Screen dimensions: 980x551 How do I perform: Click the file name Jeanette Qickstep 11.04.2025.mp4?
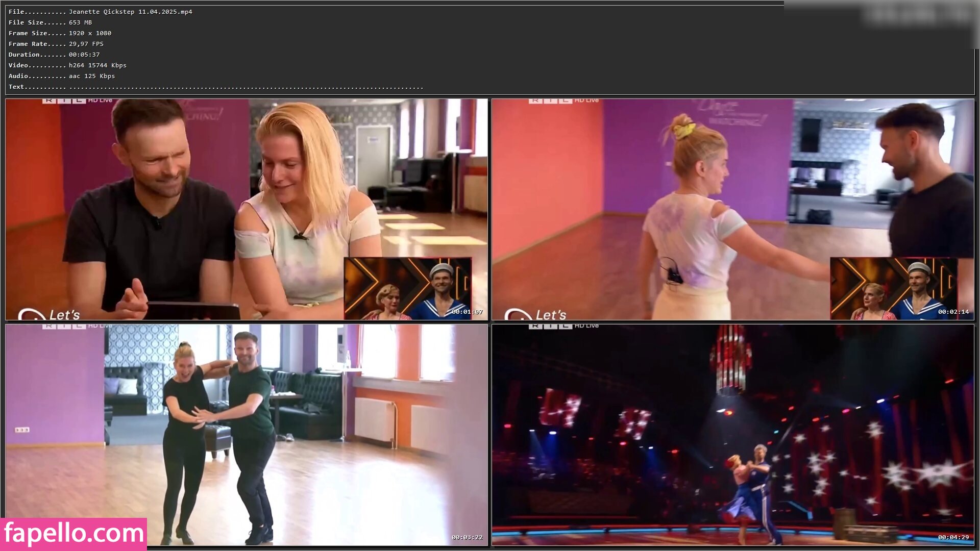pyautogui.click(x=130, y=12)
